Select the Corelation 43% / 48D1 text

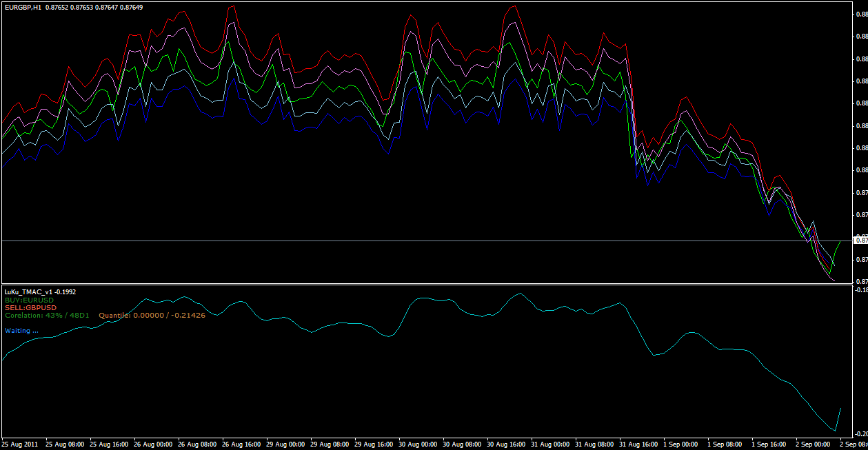(x=43, y=316)
